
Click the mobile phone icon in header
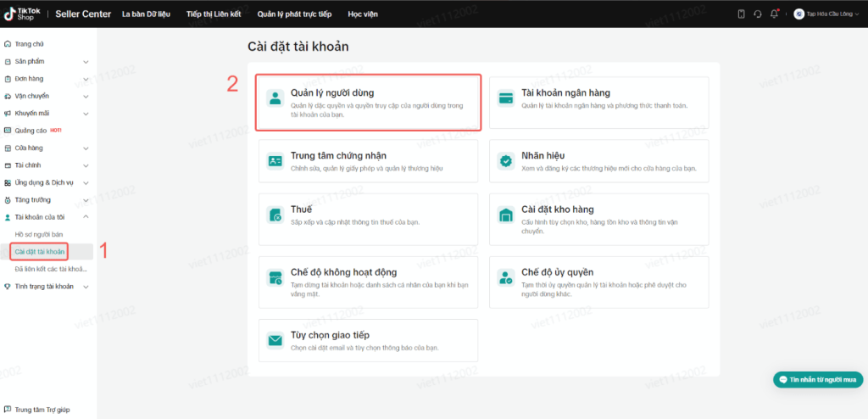[741, 14]
